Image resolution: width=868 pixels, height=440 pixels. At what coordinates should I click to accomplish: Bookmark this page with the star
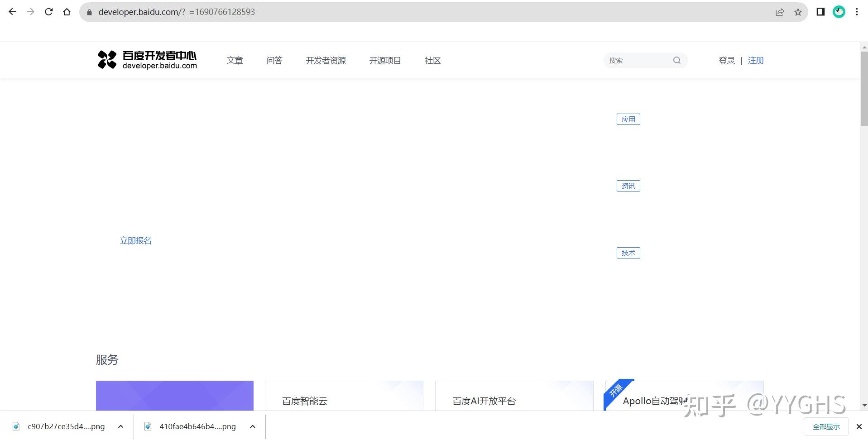[x=798, y=12]
